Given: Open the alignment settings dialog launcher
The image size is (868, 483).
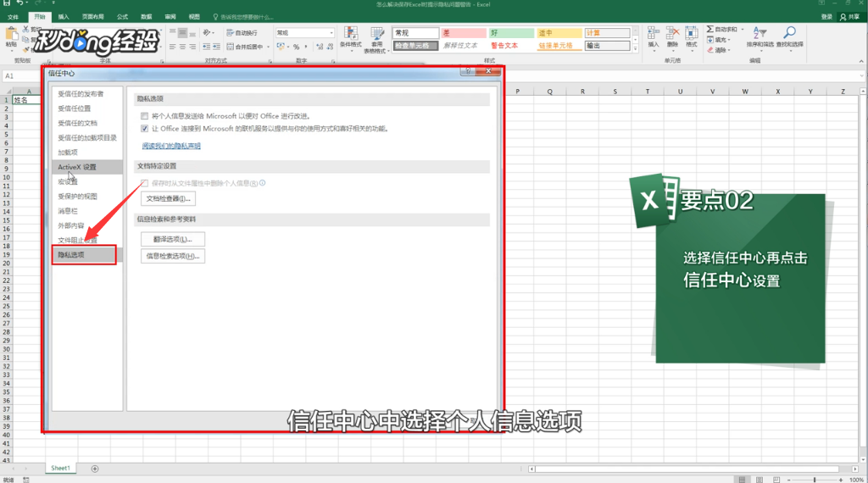Looking at the screenshot, I should [x=270, y=61].
